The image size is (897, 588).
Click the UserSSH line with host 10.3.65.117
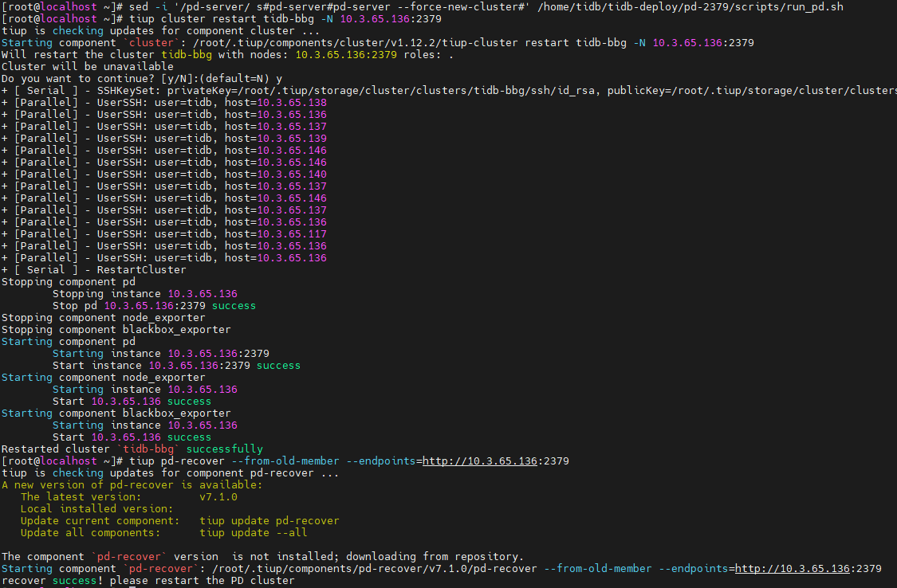(164, 234)
